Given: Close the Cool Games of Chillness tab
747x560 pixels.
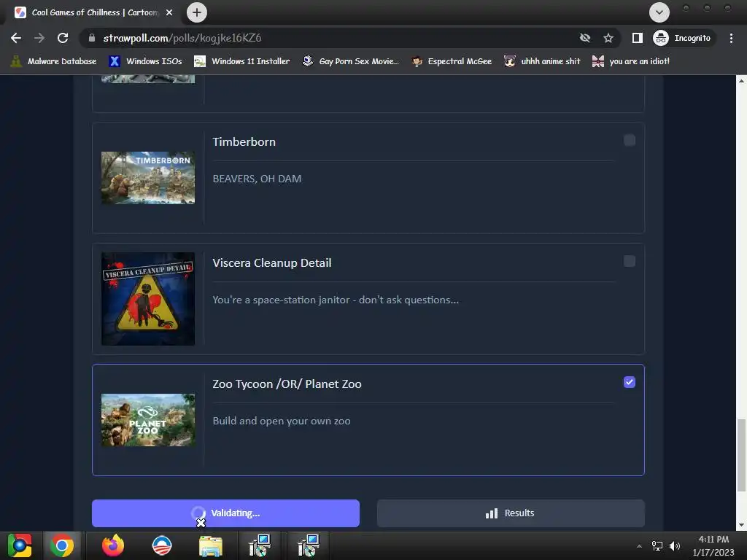Looking at the screenshot, I should pos(169,12).
